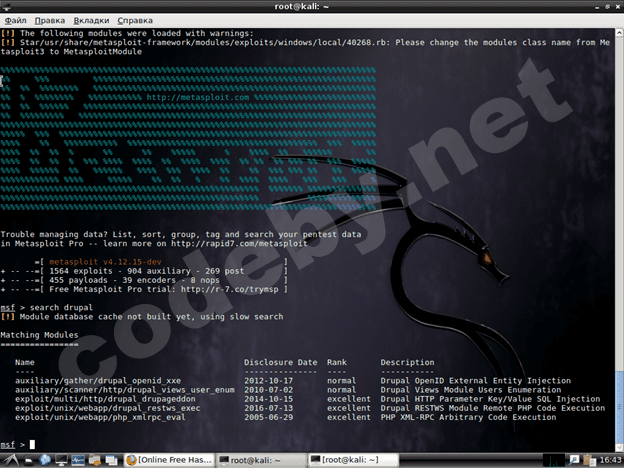Image resolution: width=624 pixels, height=468 pixels.
Task: Click the http://rapid7.com/metasploit URL
Action: click(x=239, y=244)
